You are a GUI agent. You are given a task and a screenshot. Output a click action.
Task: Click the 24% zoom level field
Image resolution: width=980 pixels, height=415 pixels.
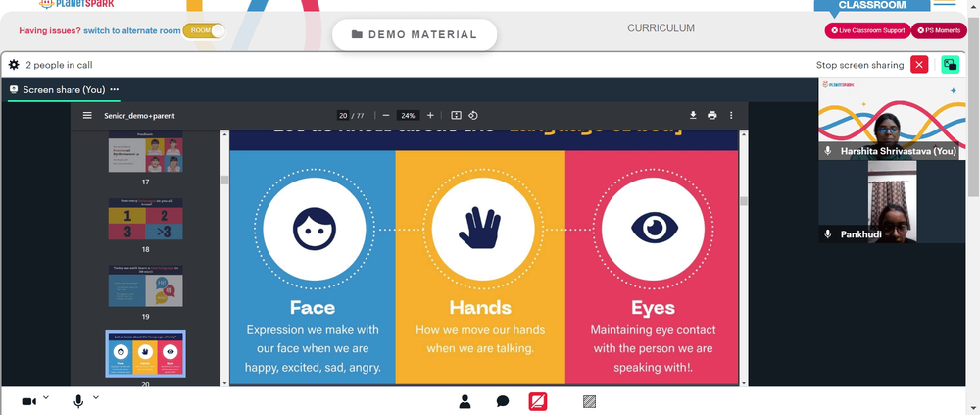click(x=408, y=115)
